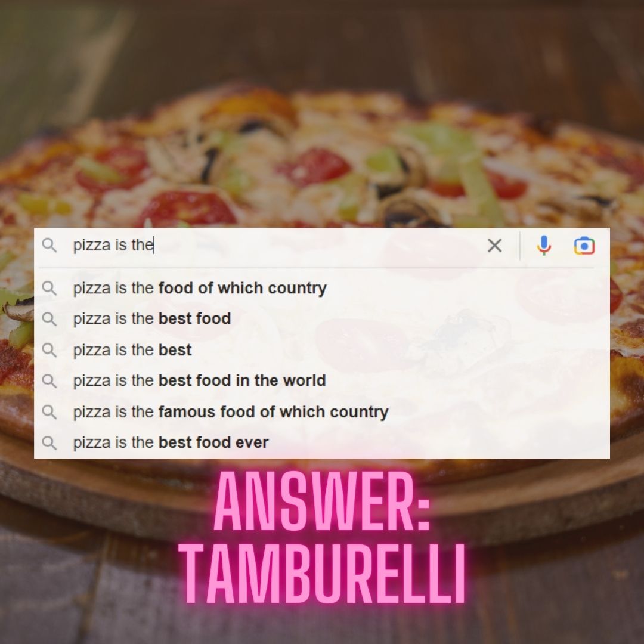
Task: Click the magnifier beside 'pizza is the best food'
Action: (x=49, y=318)
